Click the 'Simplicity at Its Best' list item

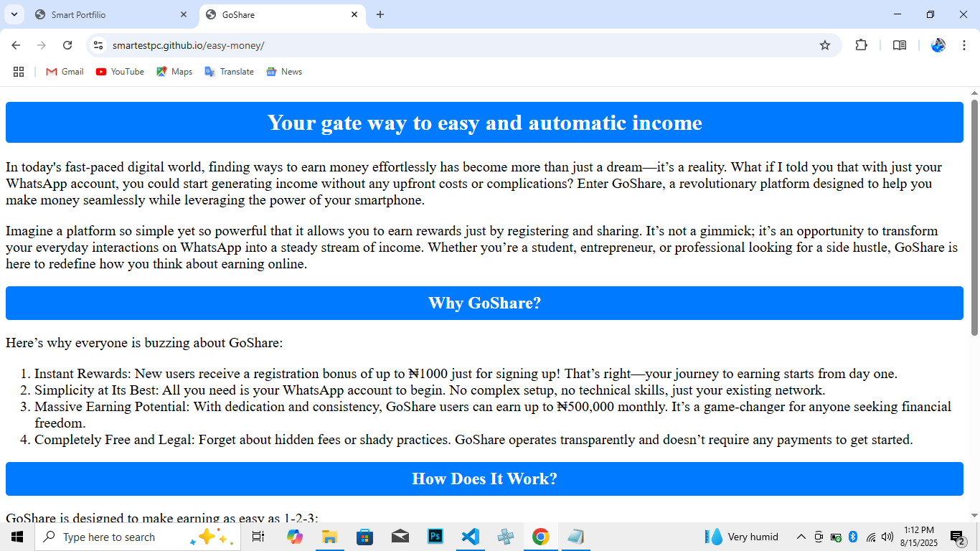(430, 390)
